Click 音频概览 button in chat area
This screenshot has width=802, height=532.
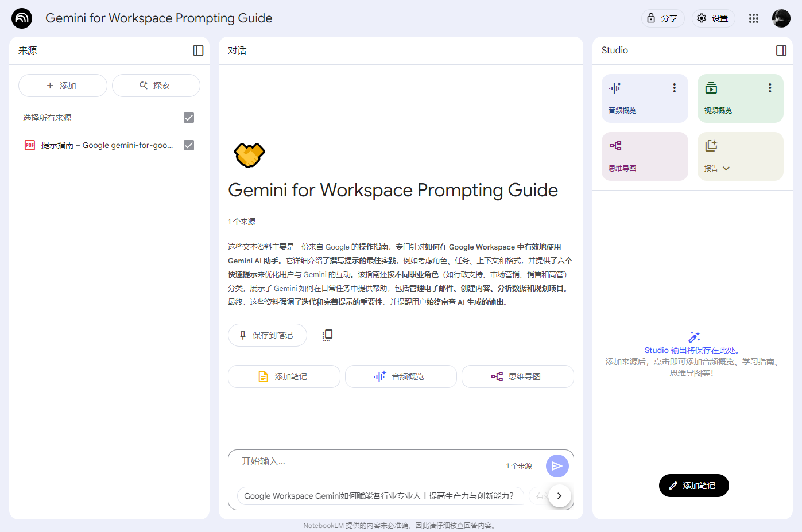401,376
